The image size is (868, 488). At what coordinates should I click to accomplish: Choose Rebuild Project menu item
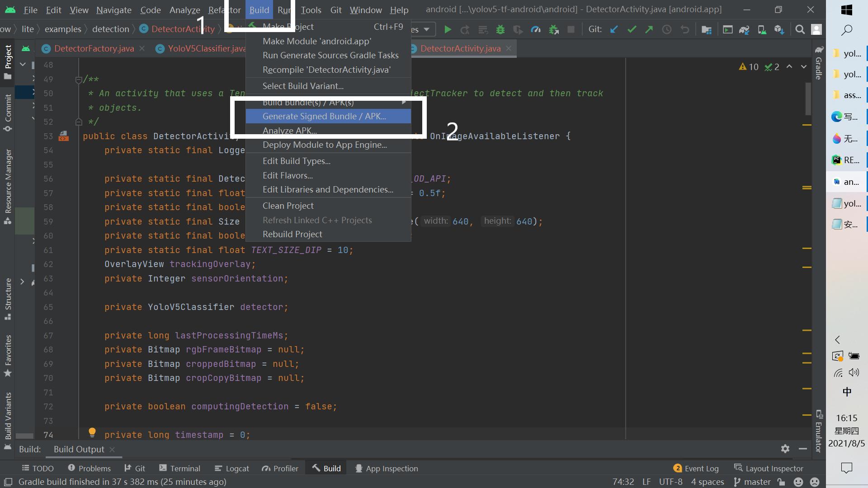pos(292,235)
